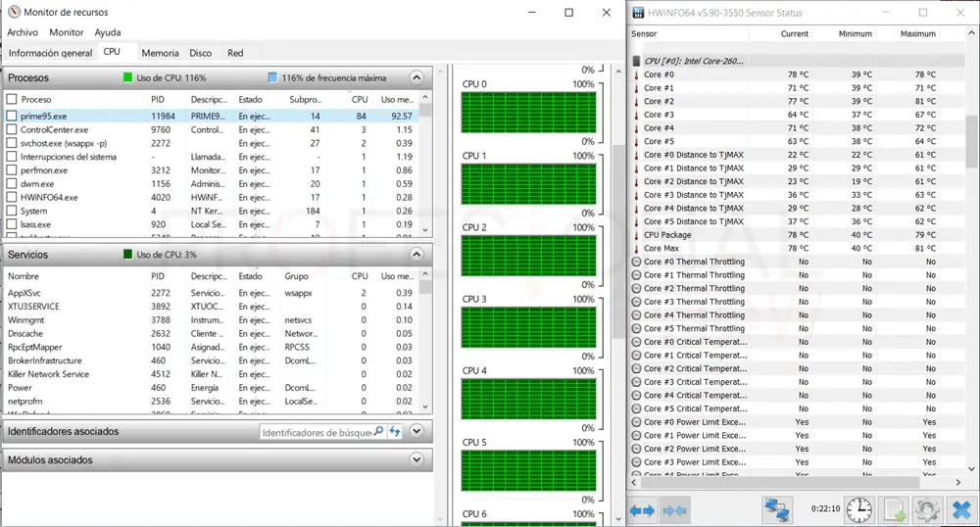980x527 pixels.
Task: Click HWiNFO expand arrows toolbar icon
Action: tap(642, 510)
